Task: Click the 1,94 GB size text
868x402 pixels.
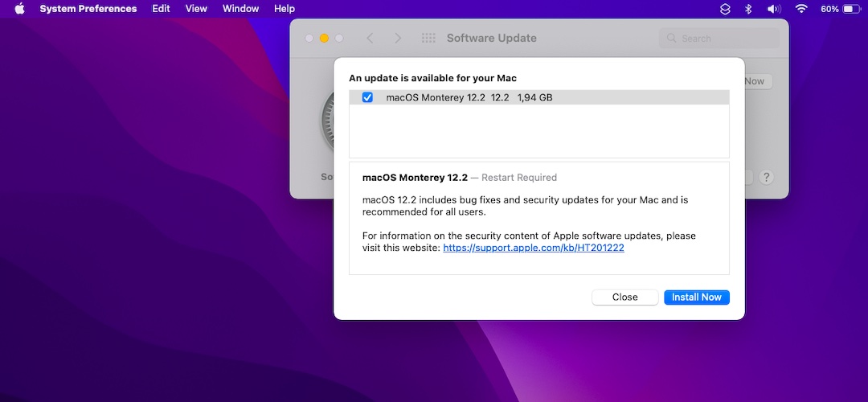Action: (534, 98)
